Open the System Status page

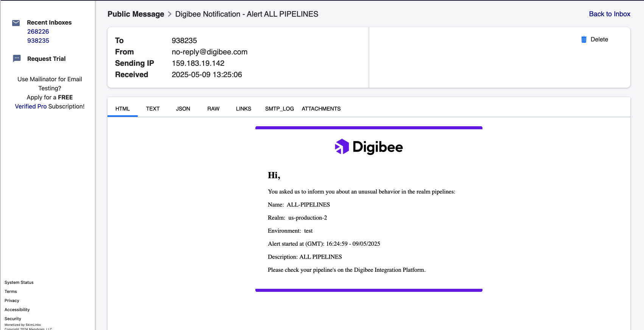point(19,282)
